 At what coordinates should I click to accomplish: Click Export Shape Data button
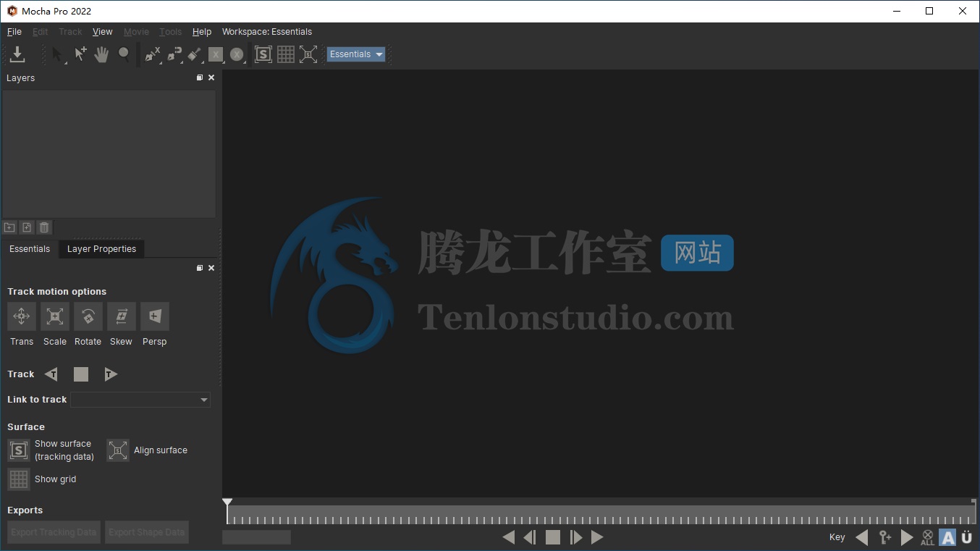(147, 532)
